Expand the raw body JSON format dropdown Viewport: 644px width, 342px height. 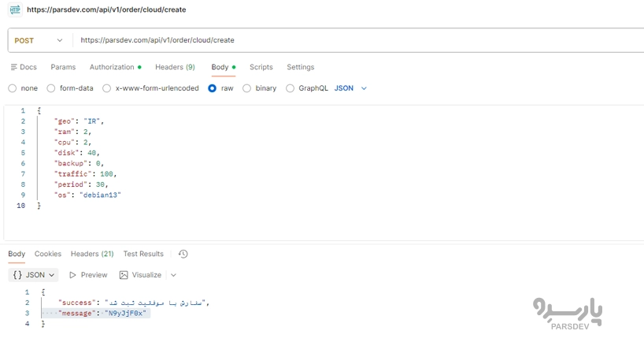[351, 88]
